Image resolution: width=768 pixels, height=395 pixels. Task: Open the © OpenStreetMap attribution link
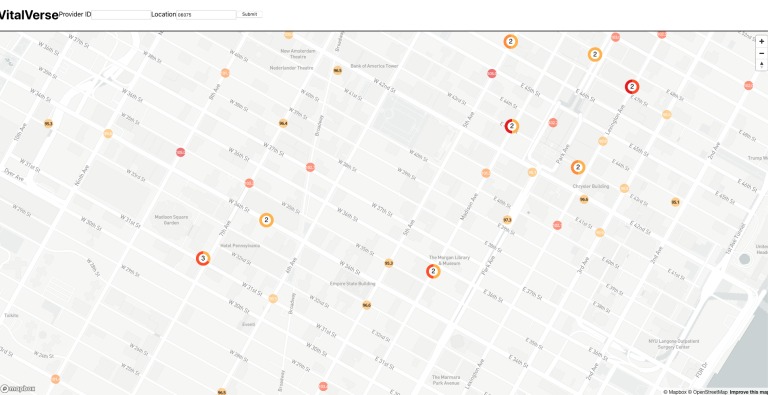click(x=708, y=392)
